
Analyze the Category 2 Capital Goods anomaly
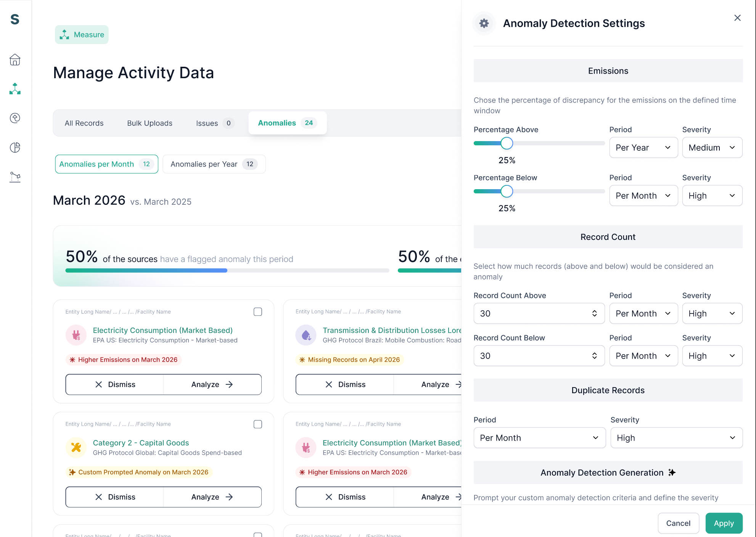[212, 497]
